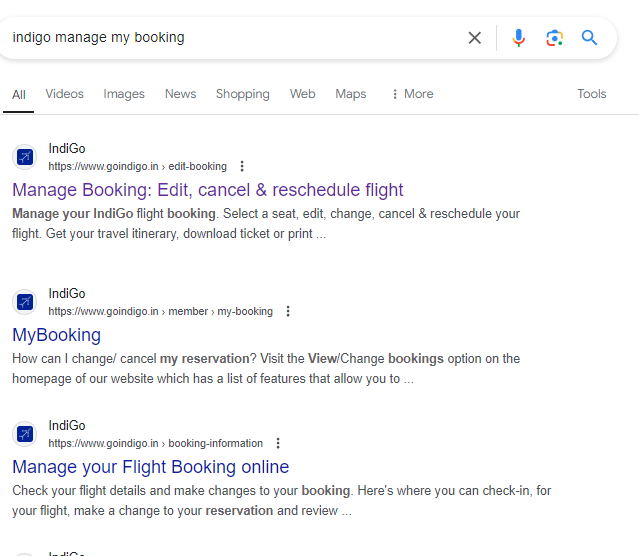Click IndiGo favicon of my-booking result
The height and width of the screenshot is (556, 639).
25,302
